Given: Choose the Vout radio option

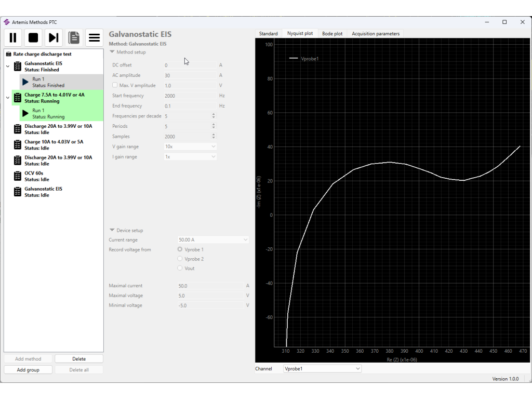Looking at the screenshot, I should coord(180,268).
